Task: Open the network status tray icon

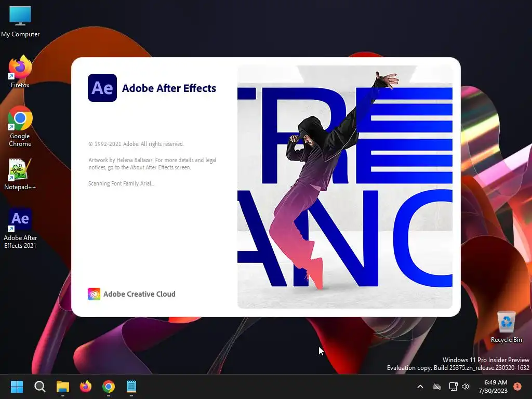Action: [x=453, y=387]
